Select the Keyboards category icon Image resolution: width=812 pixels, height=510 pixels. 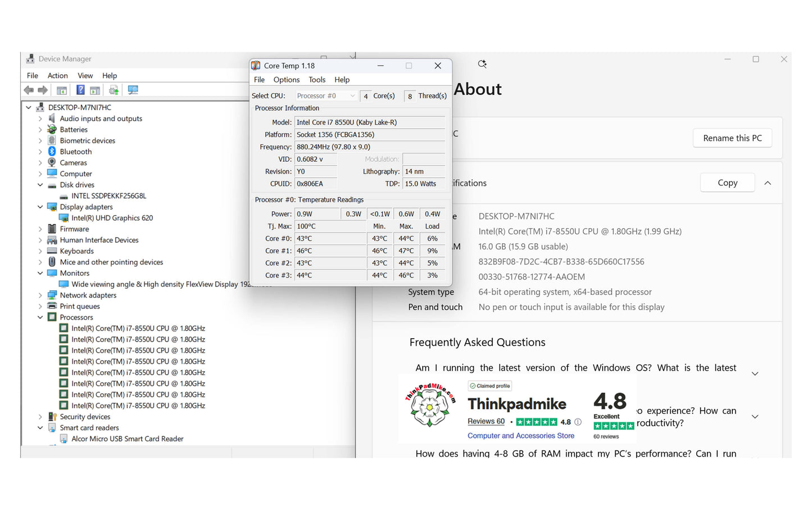[52, 251]
